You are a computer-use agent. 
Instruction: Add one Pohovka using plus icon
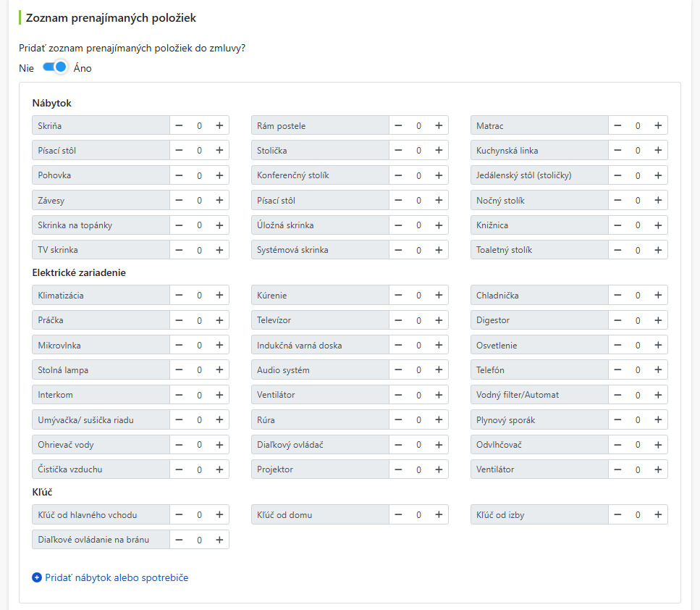click(219, 175)
